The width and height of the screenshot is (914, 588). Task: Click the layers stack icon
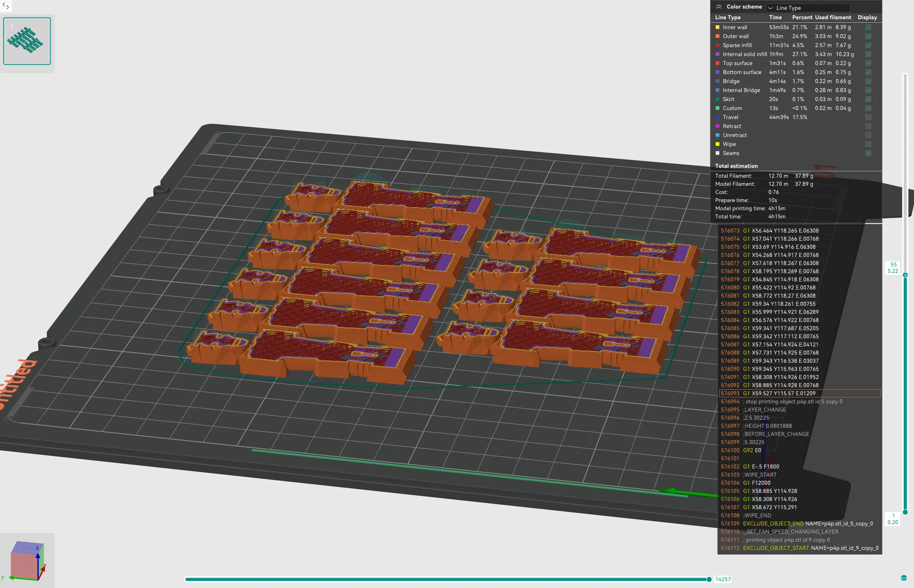pos(904,578)
